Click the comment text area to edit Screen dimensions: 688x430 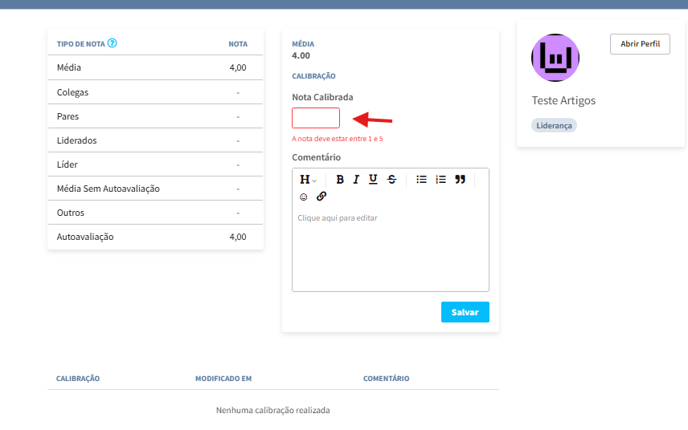click(391, 248)
